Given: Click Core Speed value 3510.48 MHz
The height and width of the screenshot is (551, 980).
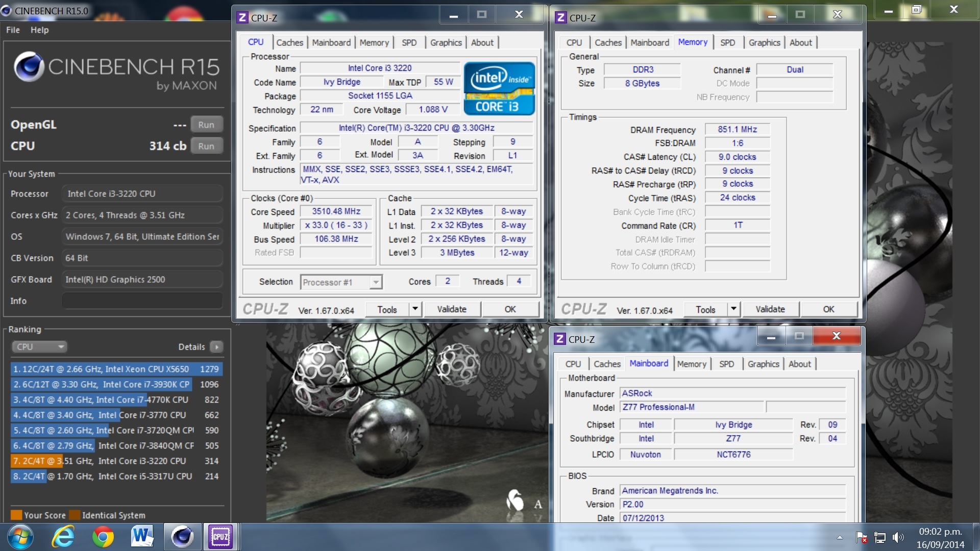Looking at the screenshot, I should coord(336,211).
